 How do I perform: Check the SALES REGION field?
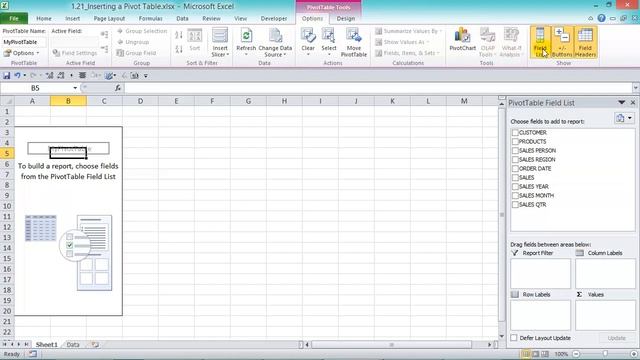(x=515, y=160)
